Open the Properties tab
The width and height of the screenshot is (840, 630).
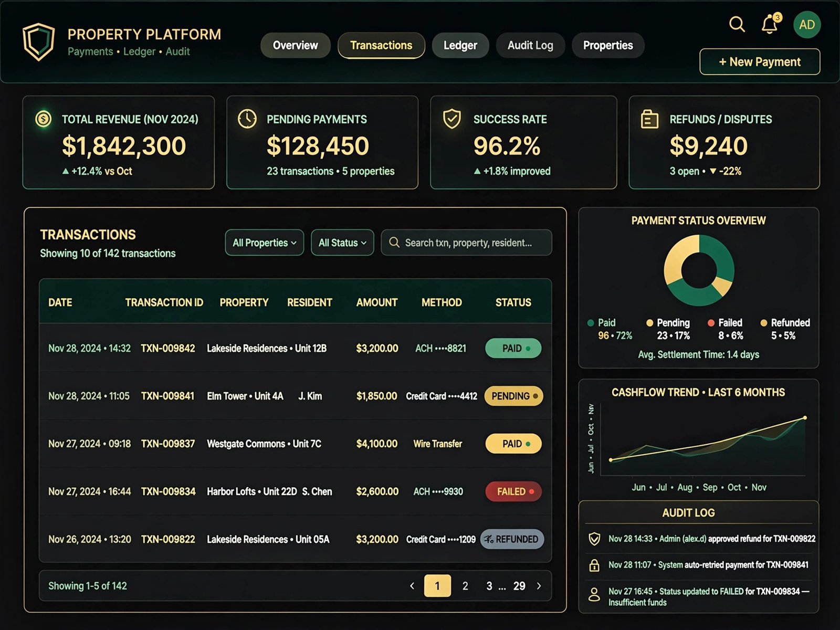pyautogui.click(x=608, y=46)
